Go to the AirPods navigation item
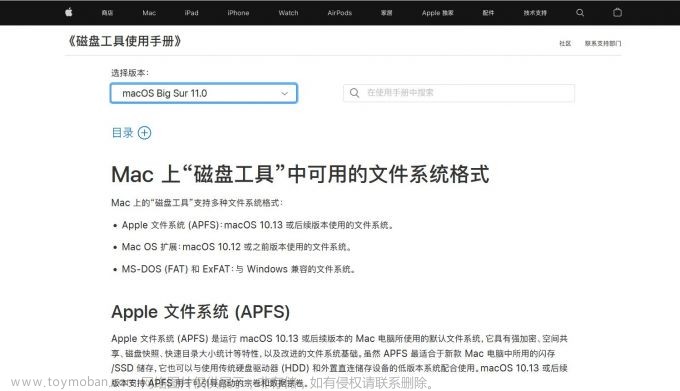This screenshot has width=680, height=391. pyautogui.click(x=340, y=13)
